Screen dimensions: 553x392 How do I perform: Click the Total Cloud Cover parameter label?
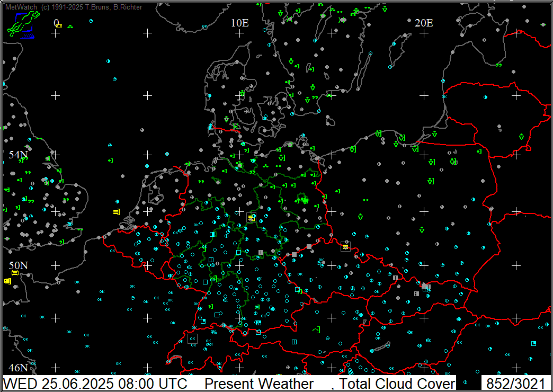coord(397,384)
